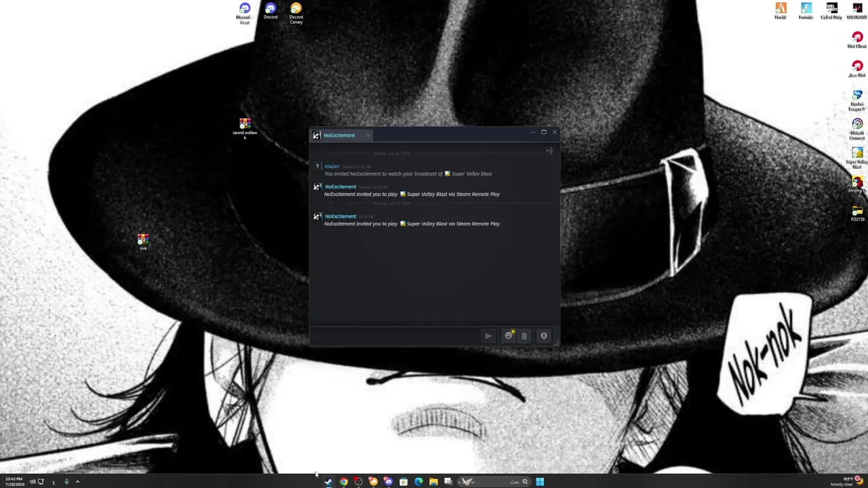This screenshot has height=488, width=868.
Task: Open Super Volley Blast desktop shortcut
Action: click(857, 158)
